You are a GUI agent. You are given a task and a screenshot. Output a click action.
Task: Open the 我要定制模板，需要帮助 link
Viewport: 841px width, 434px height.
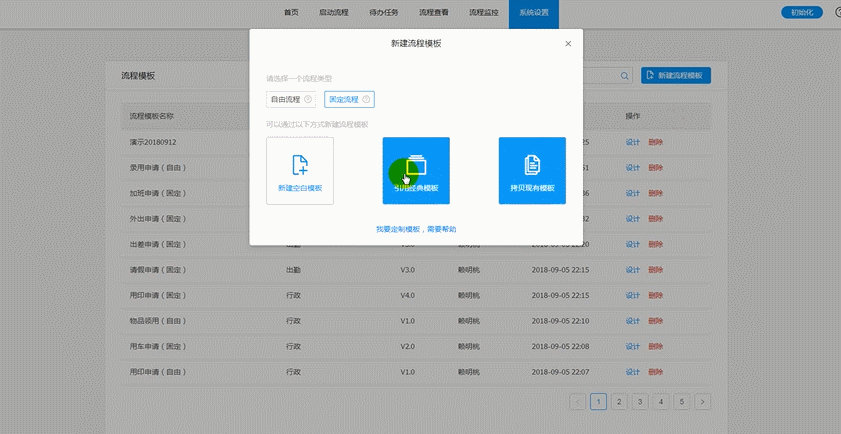416,229
